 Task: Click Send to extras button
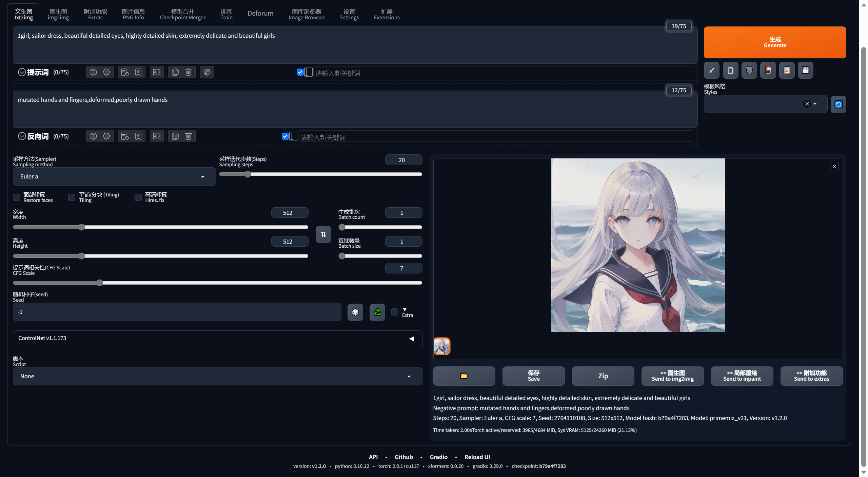811,376
